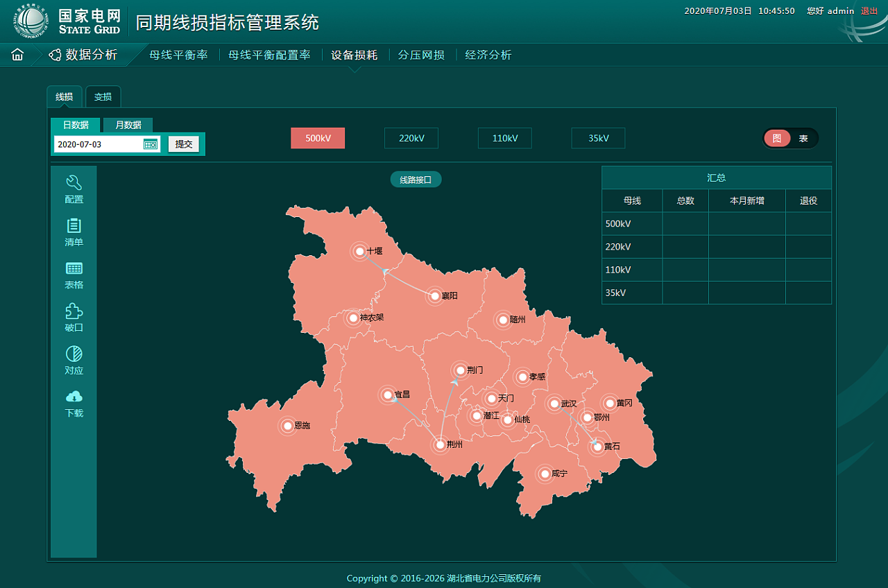This screenshot has height=588, width=888.
Task: Open the calendar icon in the date field
Action: (x=150, y=144)
